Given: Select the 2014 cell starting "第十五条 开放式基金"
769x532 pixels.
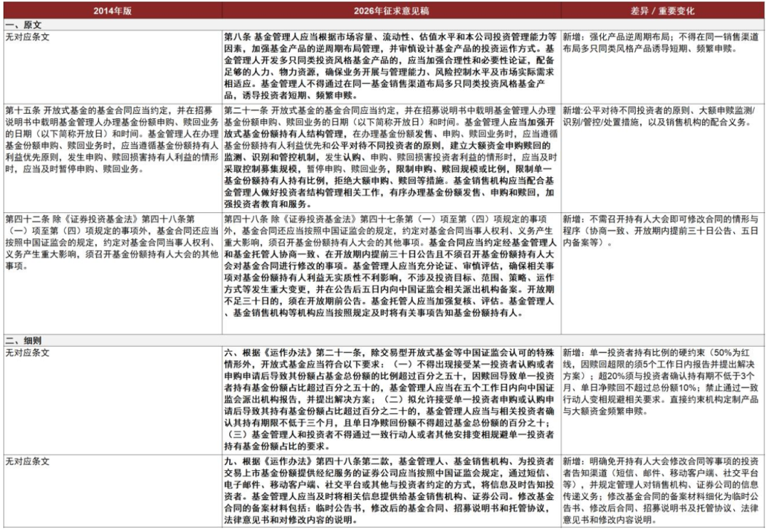Looking at the screenshot, I should click(113, 157).
